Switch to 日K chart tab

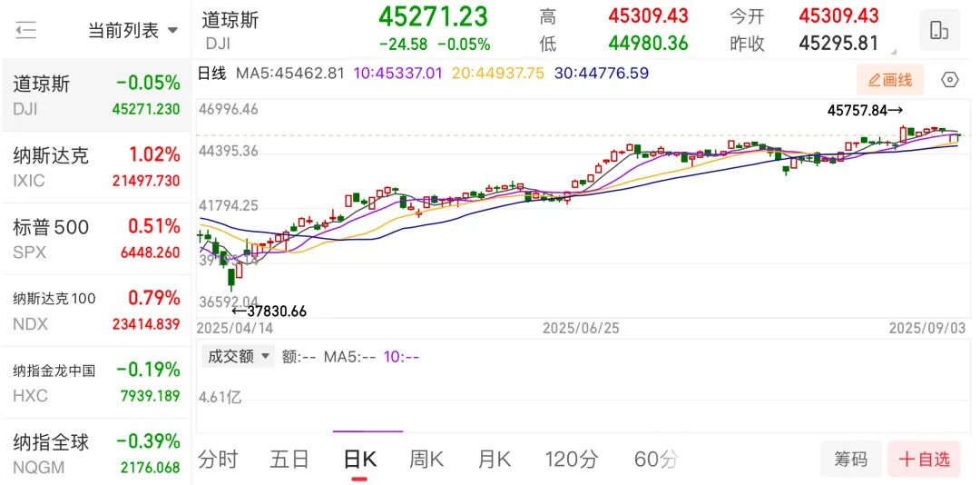coord(360,460)
